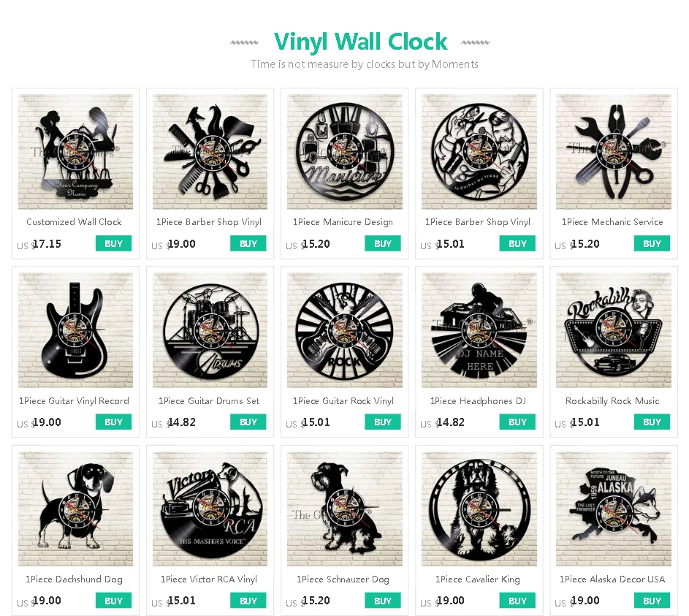Open the Customized Wall Clock product image

(x=75, y=151)
